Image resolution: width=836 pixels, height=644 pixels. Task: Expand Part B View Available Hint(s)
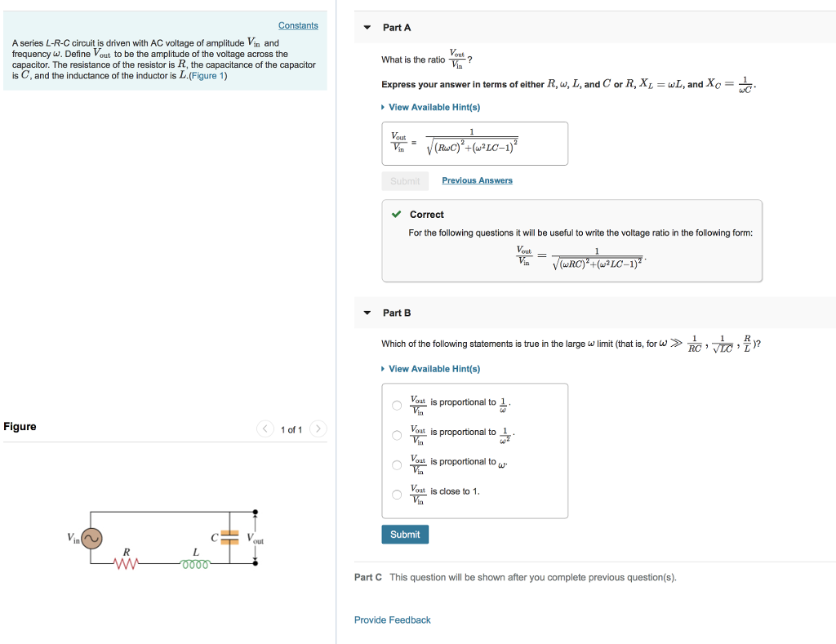[x=431, y=369]
